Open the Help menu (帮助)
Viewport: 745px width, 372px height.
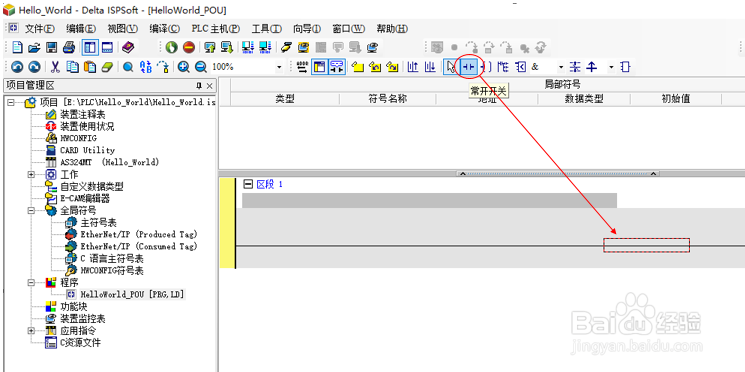tap(392, 29)
